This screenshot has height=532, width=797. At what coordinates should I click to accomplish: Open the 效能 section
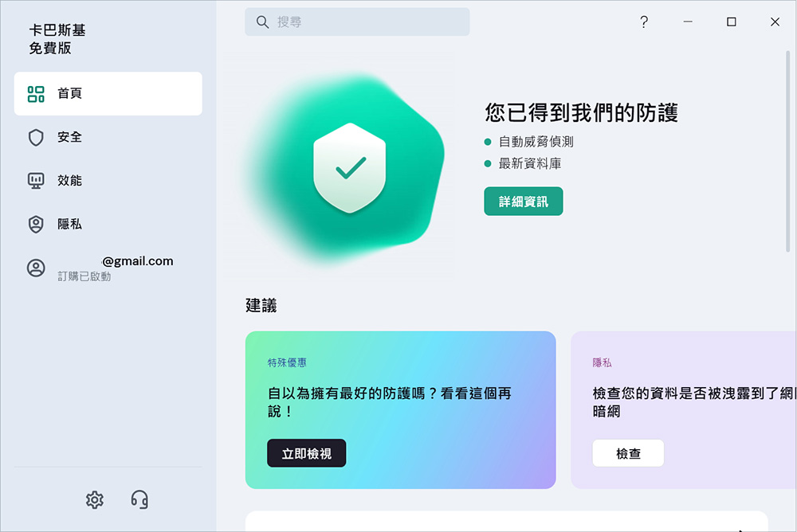pos(108,181)
